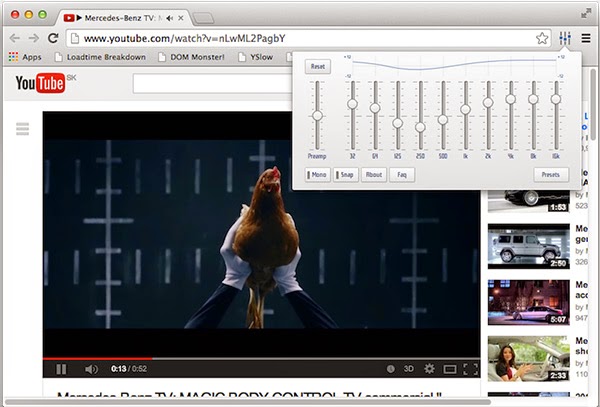
Task: Open YouTube guide sidebar menu
Action: click(23, 129)
